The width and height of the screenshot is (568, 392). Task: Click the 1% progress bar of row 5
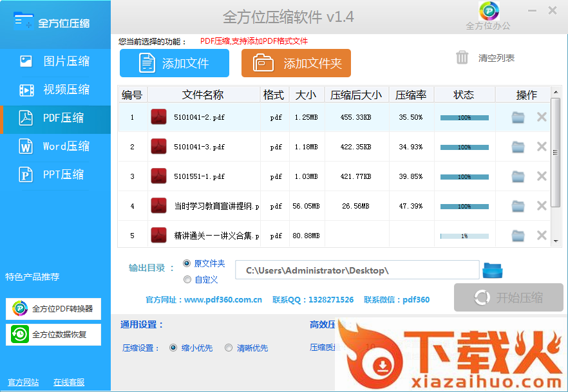[464, 236]
